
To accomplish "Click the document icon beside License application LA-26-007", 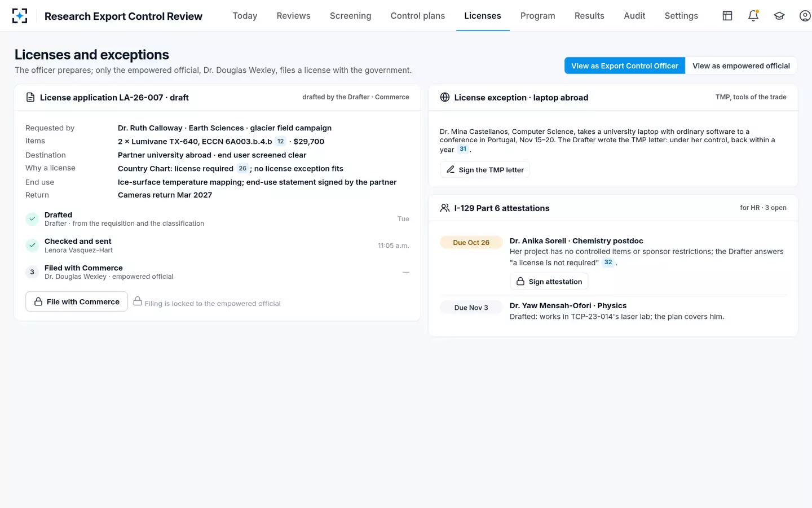I will [x=30, y=97].
